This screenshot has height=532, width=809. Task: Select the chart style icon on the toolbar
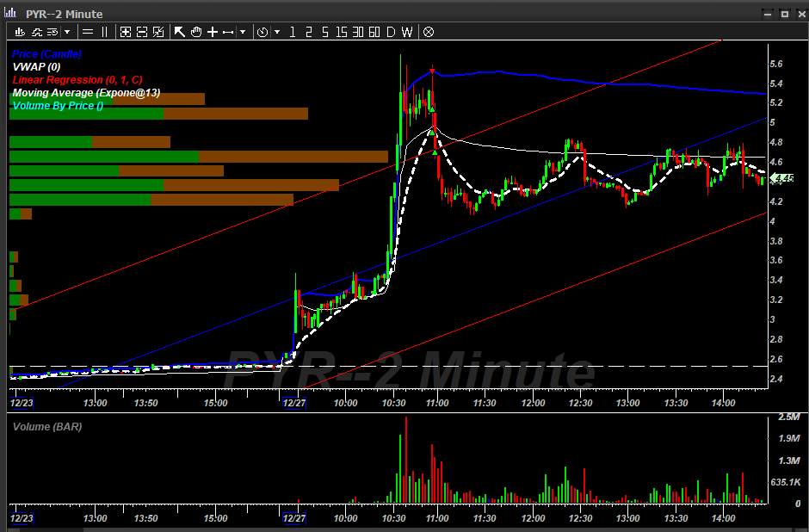coord(20,32)
